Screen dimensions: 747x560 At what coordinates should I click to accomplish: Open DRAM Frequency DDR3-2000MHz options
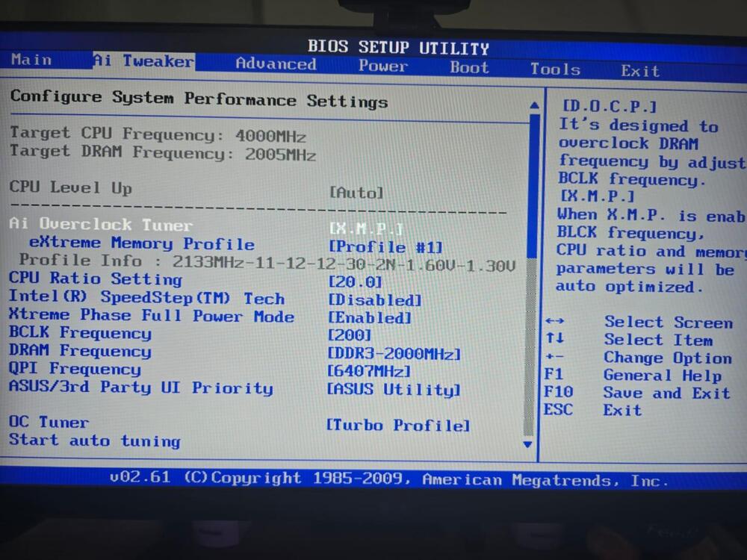[394, 353]
